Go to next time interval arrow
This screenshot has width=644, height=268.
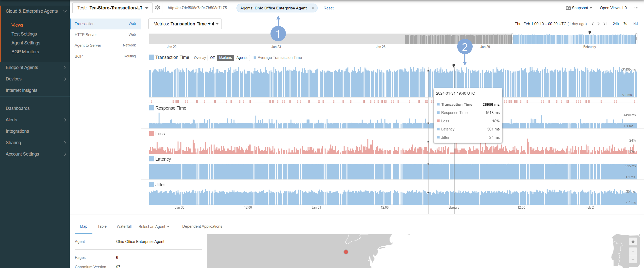click(x=598, y=24)
